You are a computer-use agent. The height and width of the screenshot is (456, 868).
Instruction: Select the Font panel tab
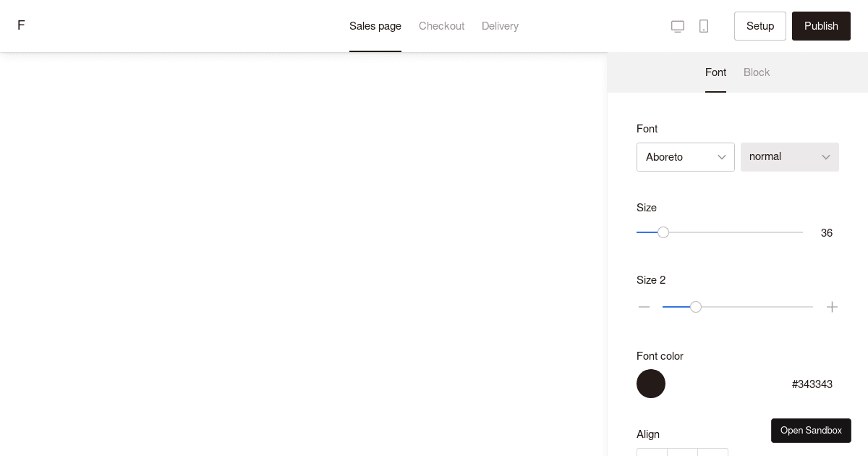tap(715, 72)
